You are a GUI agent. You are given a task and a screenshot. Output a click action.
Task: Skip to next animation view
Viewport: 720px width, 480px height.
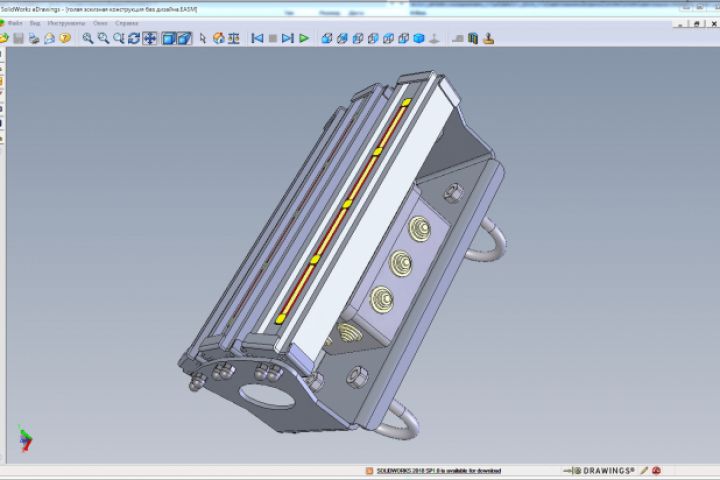pos(287,39)
